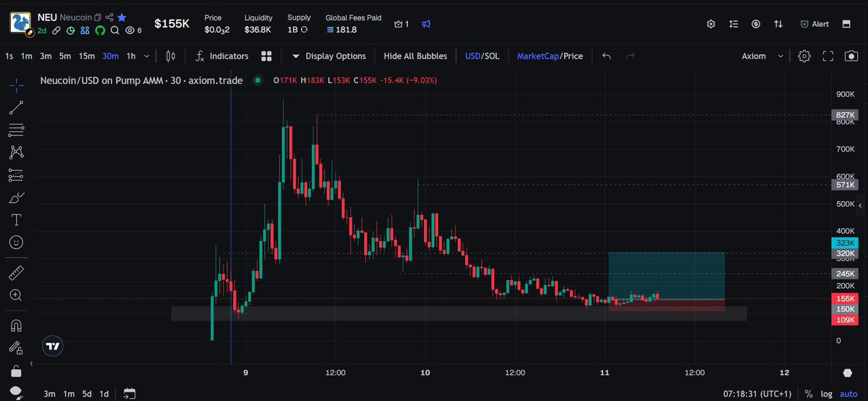The width and height of the screenshot is (868, 401).
Task: Open the candlestick chart type menu
Action: coord(171,56)
